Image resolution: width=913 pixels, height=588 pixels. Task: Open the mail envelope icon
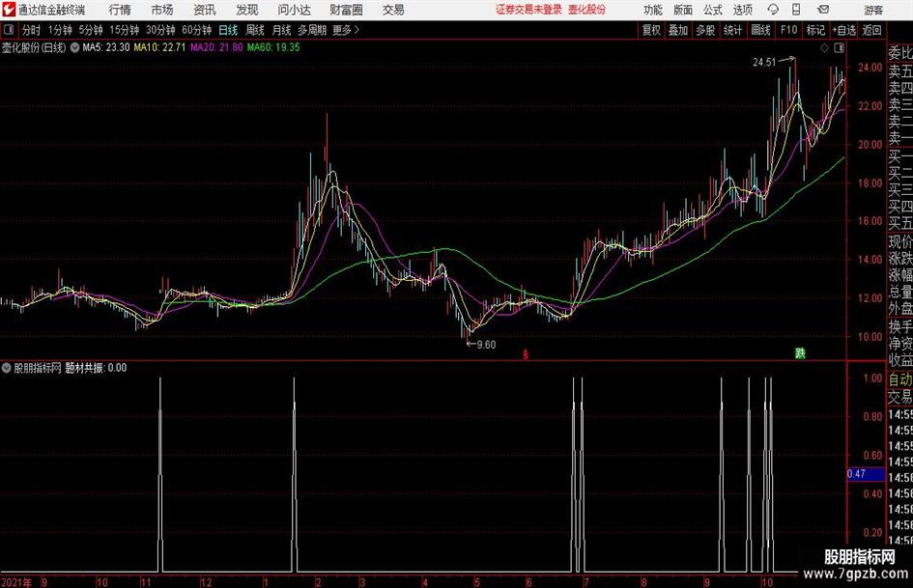823,10
